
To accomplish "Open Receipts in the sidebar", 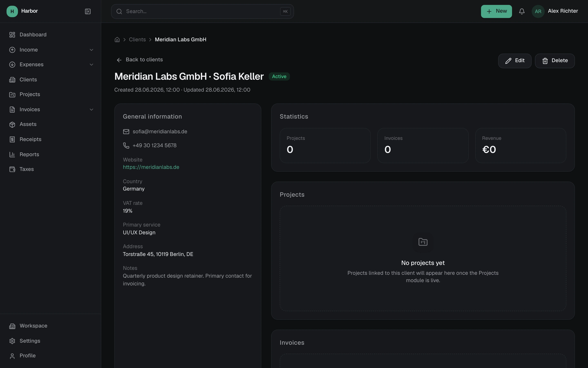I will click(x=50, y=139).
